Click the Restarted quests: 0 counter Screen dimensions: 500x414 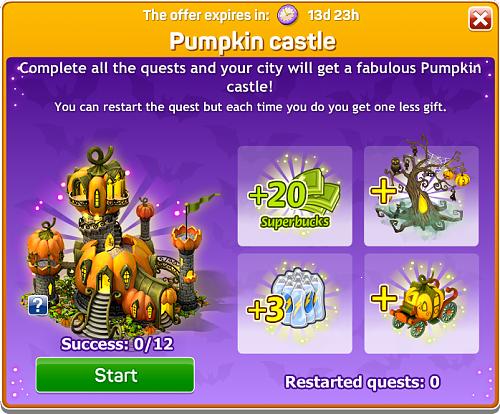click(362, 382)
